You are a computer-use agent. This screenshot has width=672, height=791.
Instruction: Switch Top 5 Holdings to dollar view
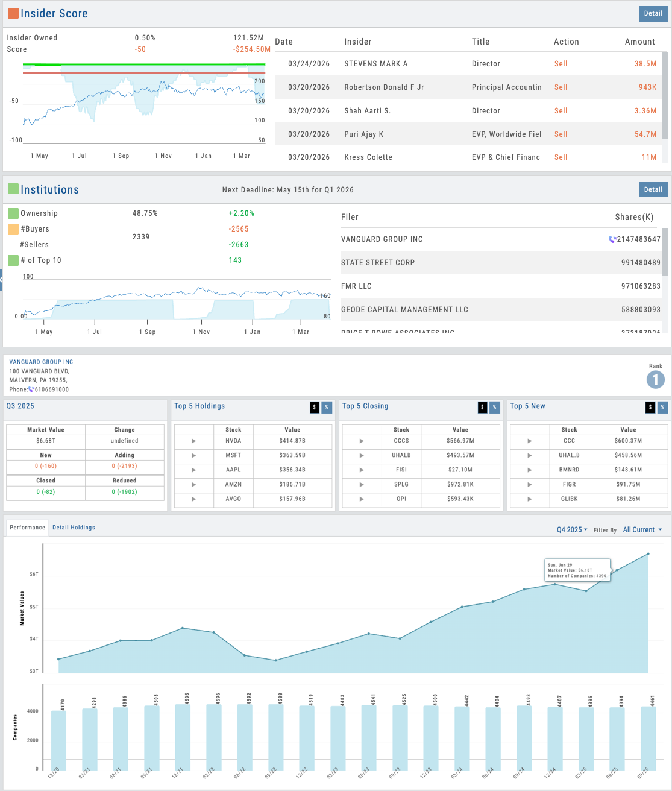point(314,408)
